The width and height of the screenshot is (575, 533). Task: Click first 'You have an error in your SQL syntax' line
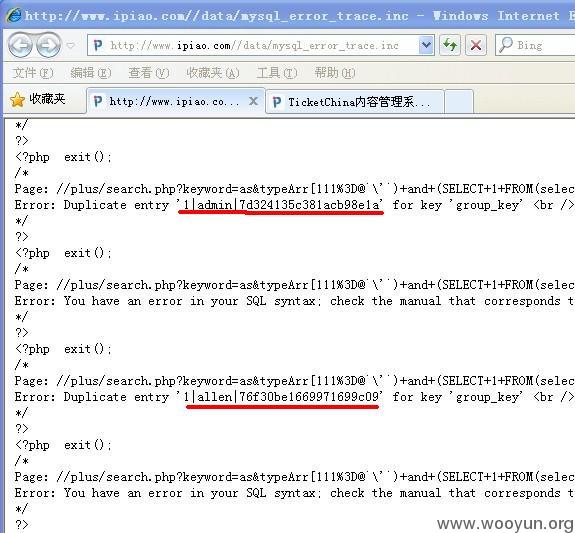click(x=294, y=301)
